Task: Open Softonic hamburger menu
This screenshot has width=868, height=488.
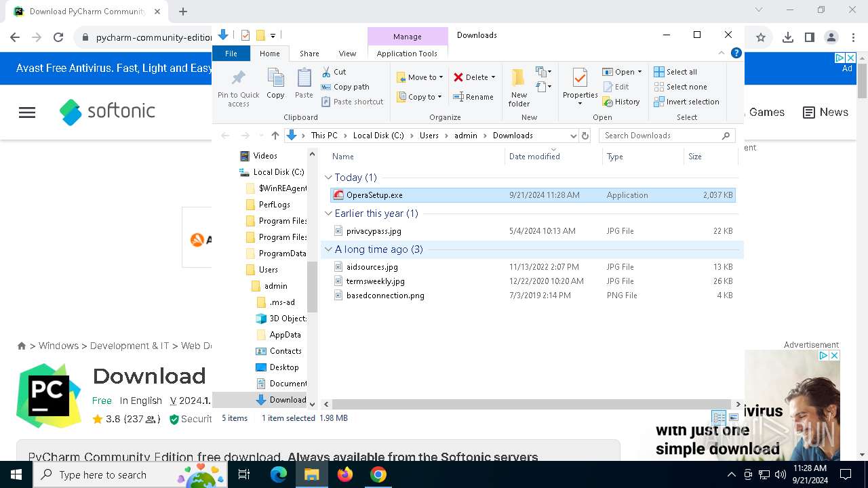Action: tap(27, 113)
